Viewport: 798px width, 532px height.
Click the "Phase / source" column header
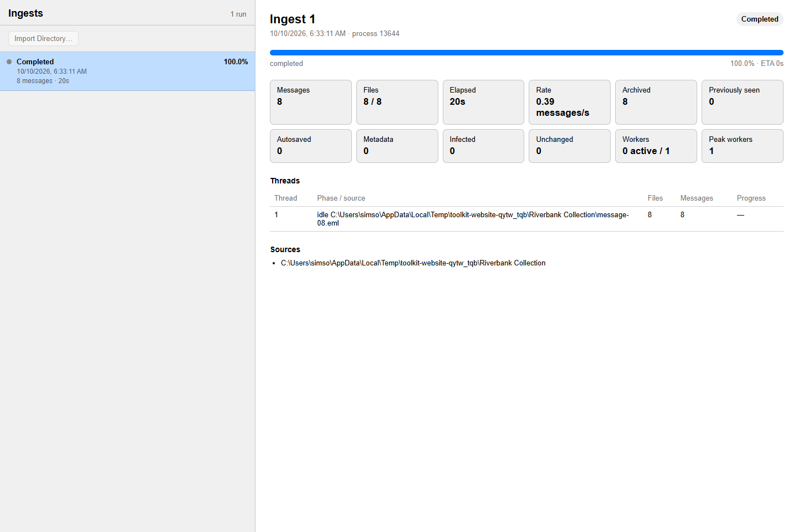pos(341,198)
